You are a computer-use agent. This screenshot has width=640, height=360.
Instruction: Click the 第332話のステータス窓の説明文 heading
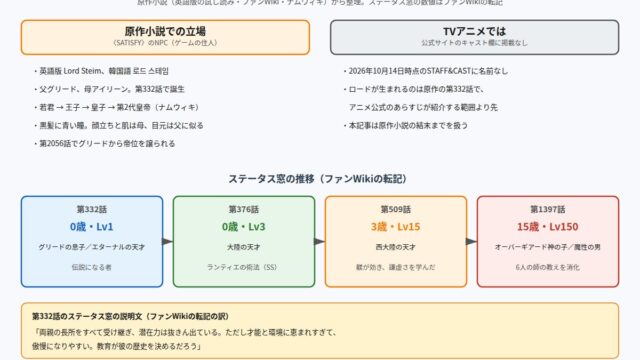pyautogui.click(x=131, y=316)
